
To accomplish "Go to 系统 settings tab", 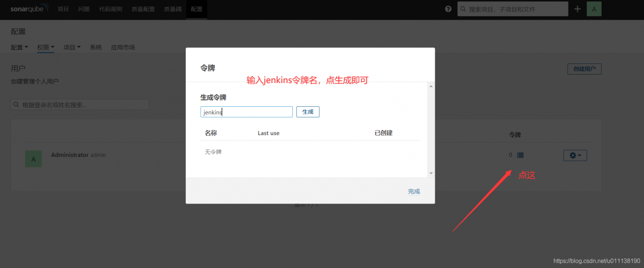I will pos(96,47).
